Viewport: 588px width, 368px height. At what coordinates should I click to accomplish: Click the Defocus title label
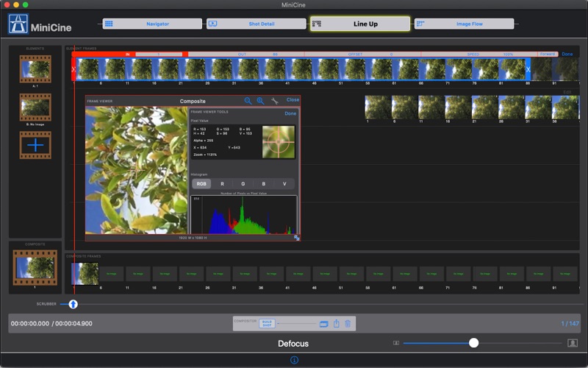293,344
